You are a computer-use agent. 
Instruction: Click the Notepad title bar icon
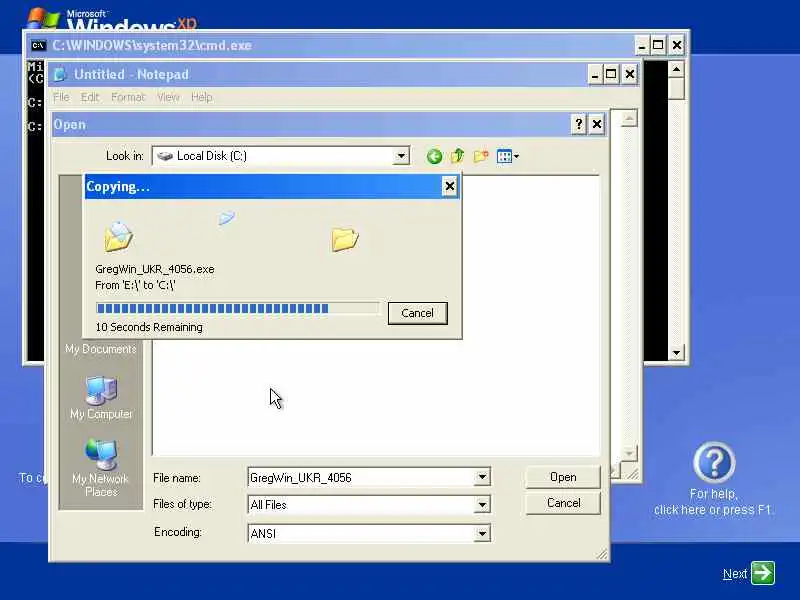(x=60, y=74)
